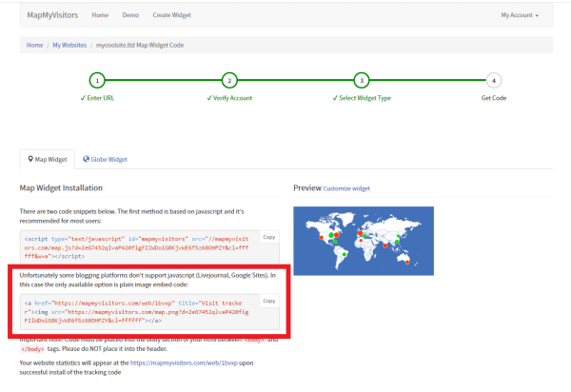Open the Home navbar link

100,15
